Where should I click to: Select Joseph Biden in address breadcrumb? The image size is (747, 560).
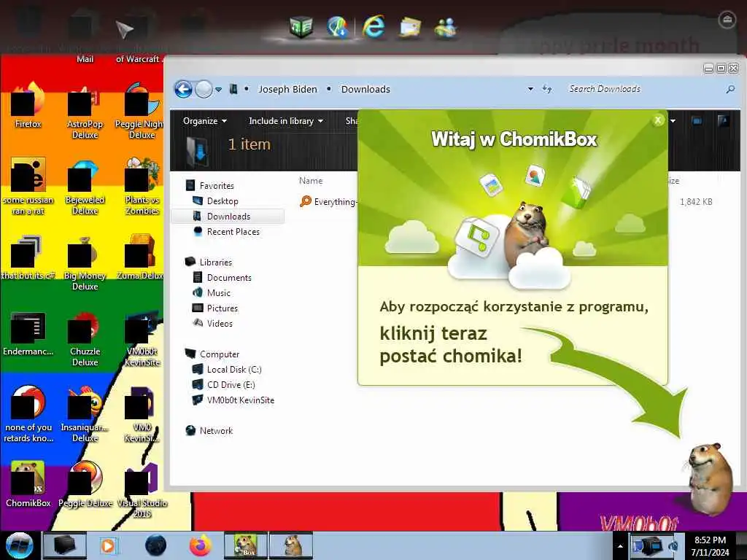click(x=287, y=89)
